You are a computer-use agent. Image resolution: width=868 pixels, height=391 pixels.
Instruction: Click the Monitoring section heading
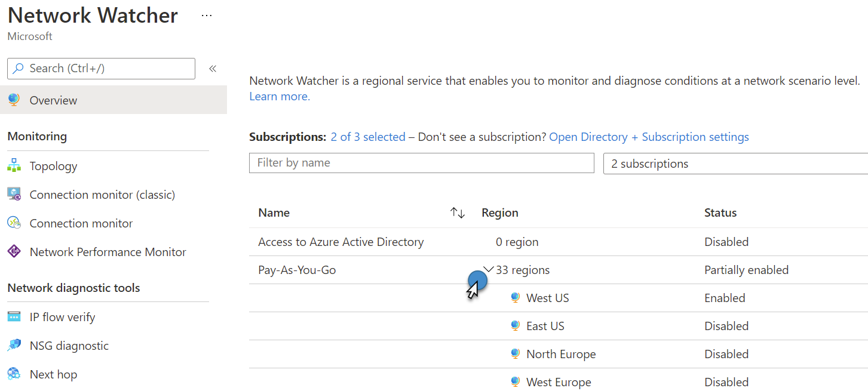pos(37,136)
